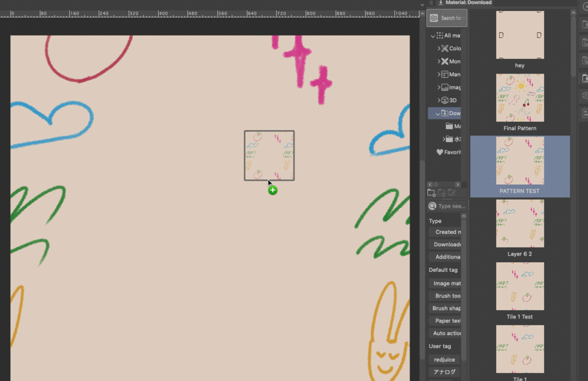The image size is (588, 381).
Task: Click Search for materials on Clip Studio Assets
Action: (x=447, y=18)
